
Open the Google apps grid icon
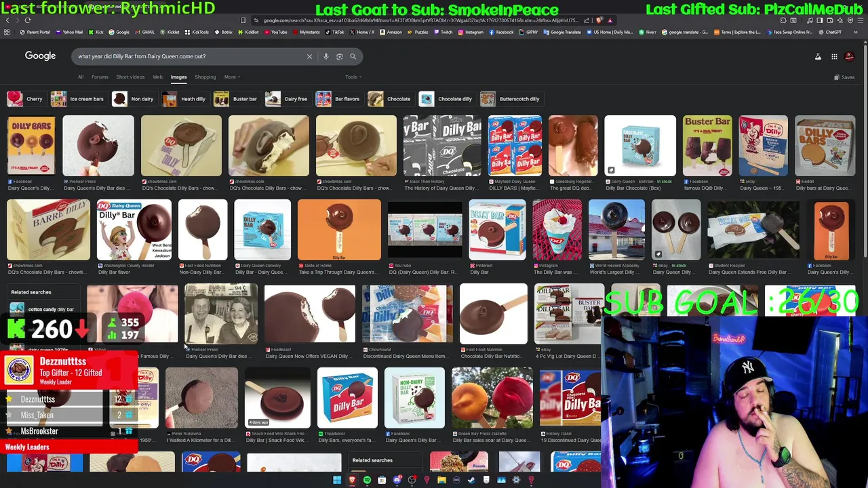click(834, 56)
